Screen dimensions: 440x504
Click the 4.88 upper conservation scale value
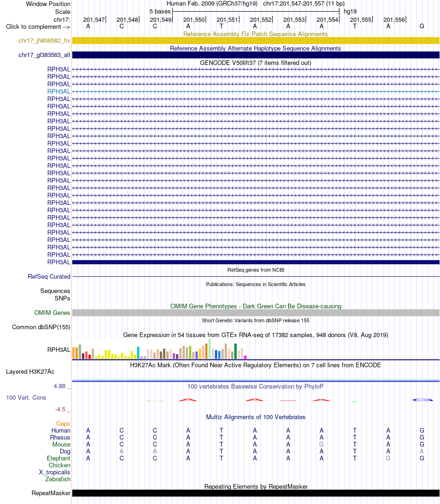click(x=59, y=386)
